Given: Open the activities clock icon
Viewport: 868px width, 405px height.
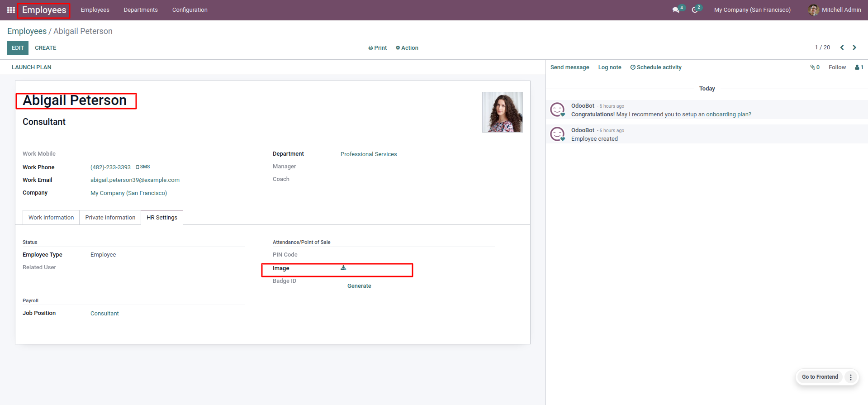Looking at the screenshot, I should (695, 10).
